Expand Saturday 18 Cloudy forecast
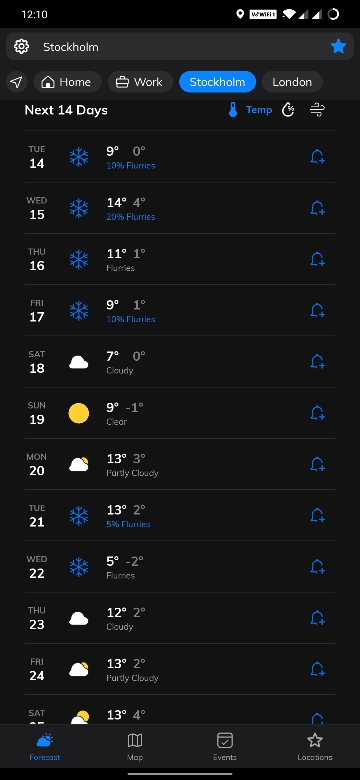The image size is (360, 780). point(180,362)
